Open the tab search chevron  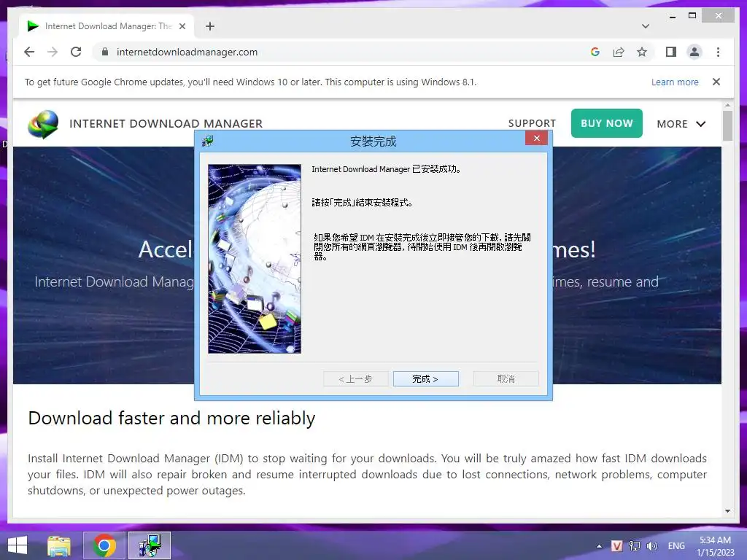coord(645,26)
